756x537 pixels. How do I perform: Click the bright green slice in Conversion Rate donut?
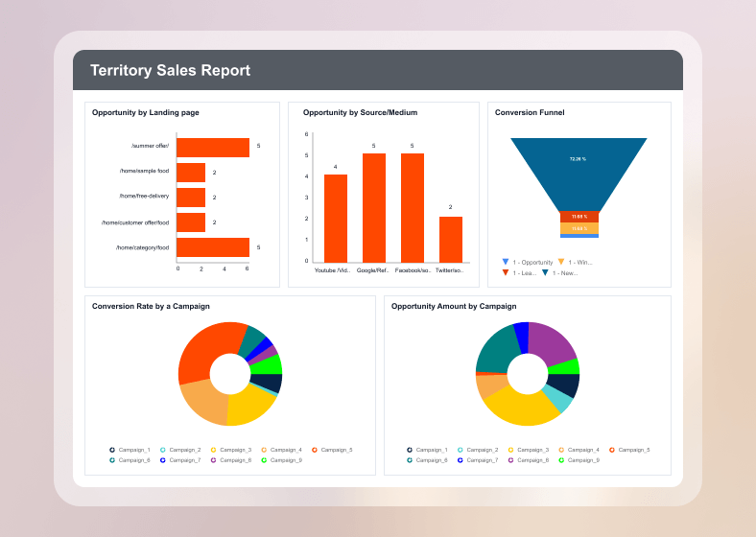pos(269,365)
